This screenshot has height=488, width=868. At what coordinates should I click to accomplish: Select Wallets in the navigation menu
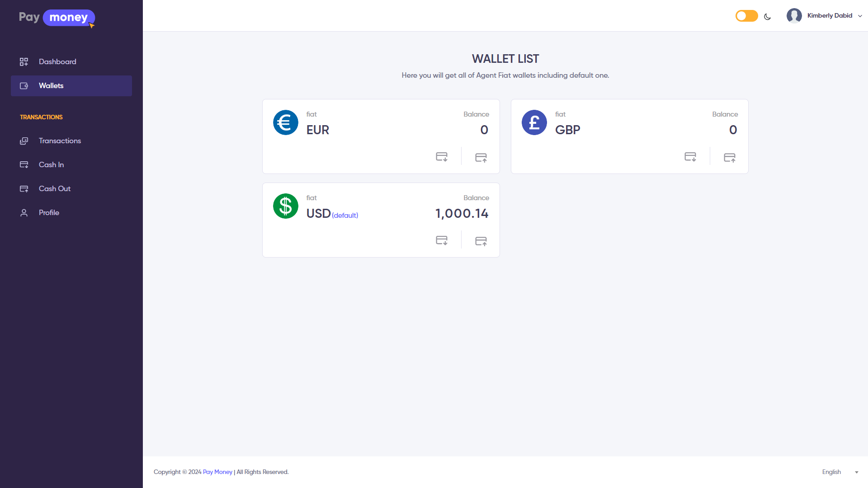[51, 86]
